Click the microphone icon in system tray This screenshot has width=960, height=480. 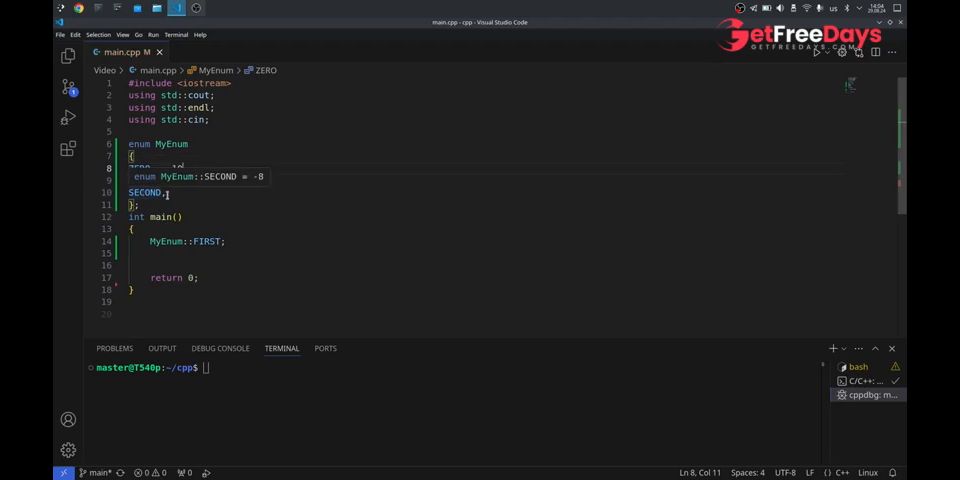[x=819, y=8]
